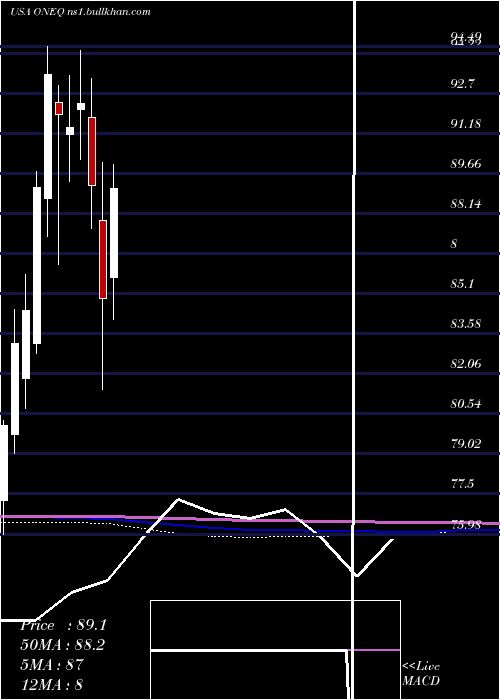Select the 80.54 price level label
Screen dimensions: 500x700
[x=466, y=404]
